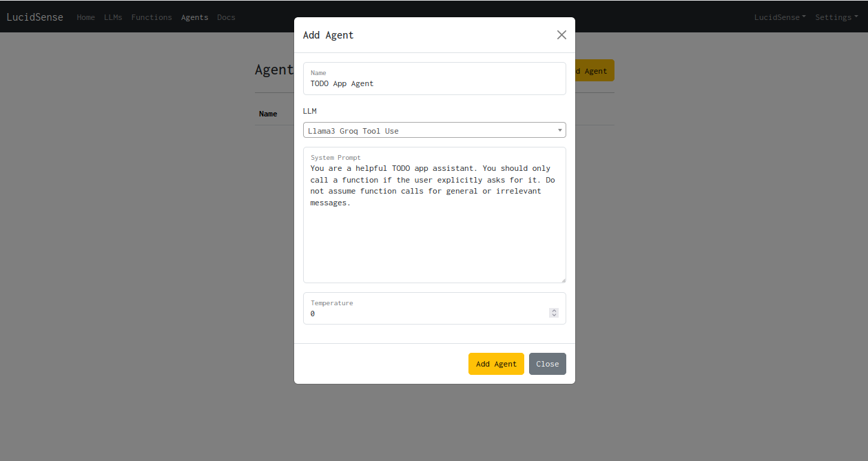Open the LLMs navigation link
The image size is (868, 461).
pos(113,17)
